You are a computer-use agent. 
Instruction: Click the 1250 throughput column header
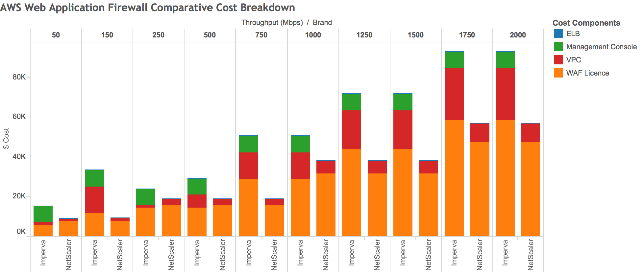point(364,35)
